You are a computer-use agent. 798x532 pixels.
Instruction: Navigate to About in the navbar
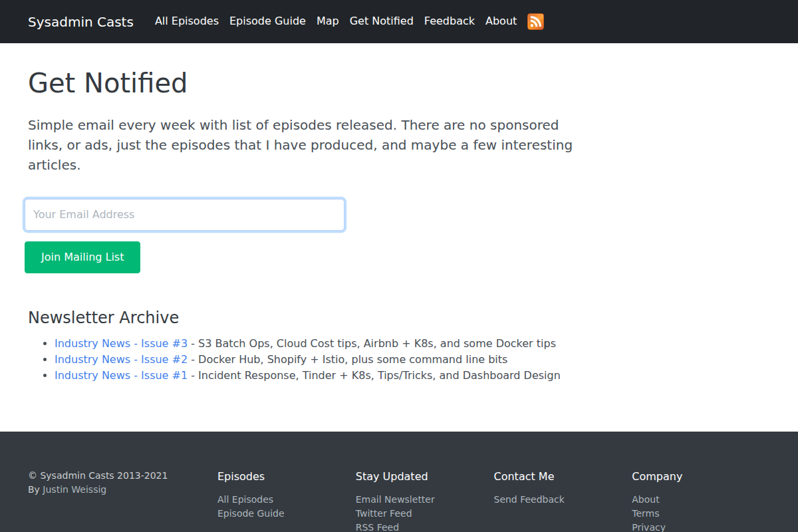(501, 21)
